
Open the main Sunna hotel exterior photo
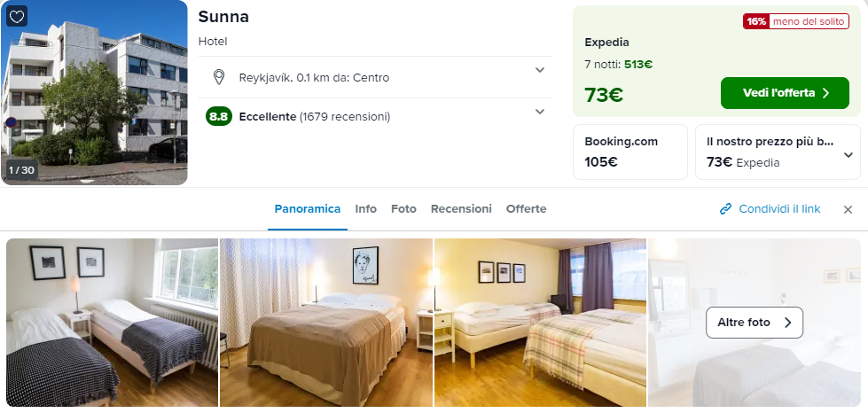click(x=94, y=92)
